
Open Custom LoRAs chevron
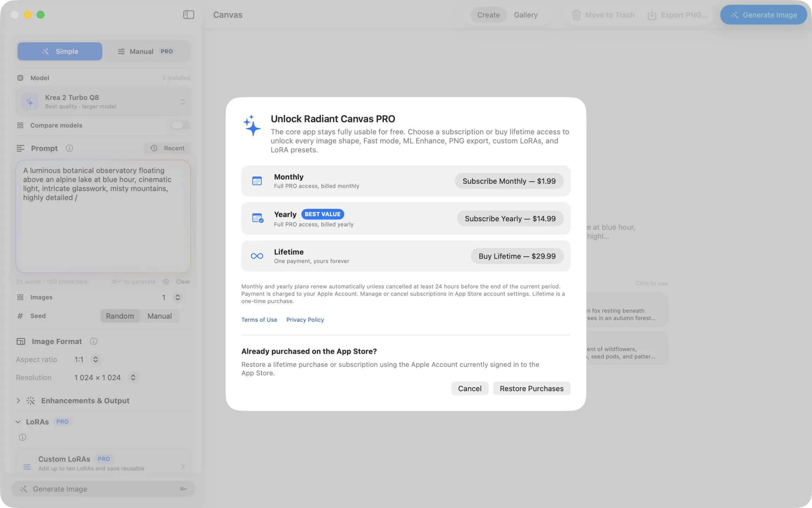point(183,467)
